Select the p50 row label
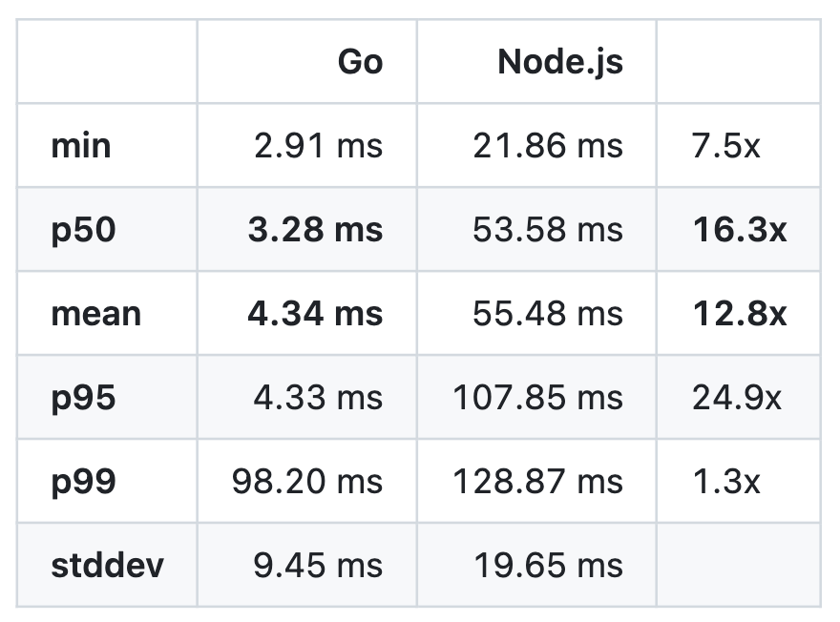840x622 pixels. coord(84,231)
